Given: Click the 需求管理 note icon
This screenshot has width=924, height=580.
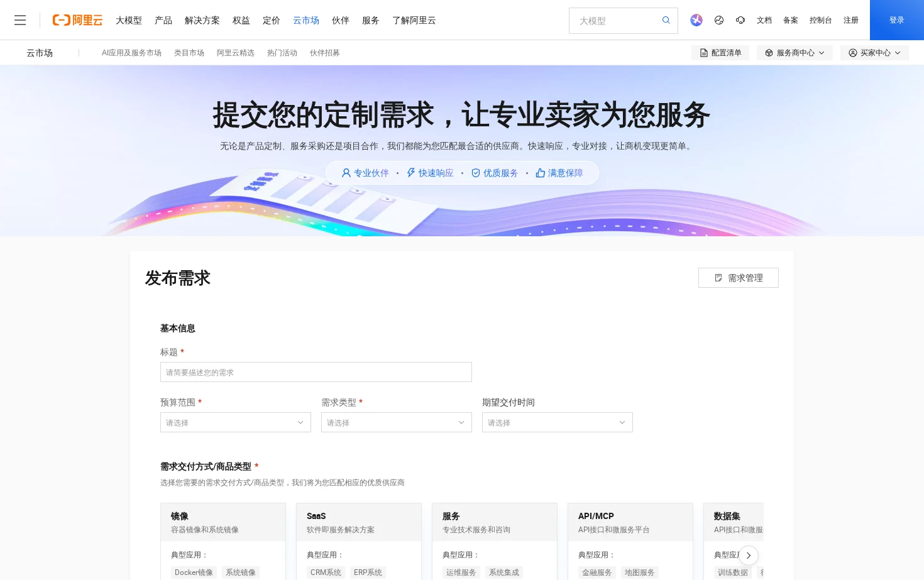Looking at the screenshot, I should tap(718, 278).
